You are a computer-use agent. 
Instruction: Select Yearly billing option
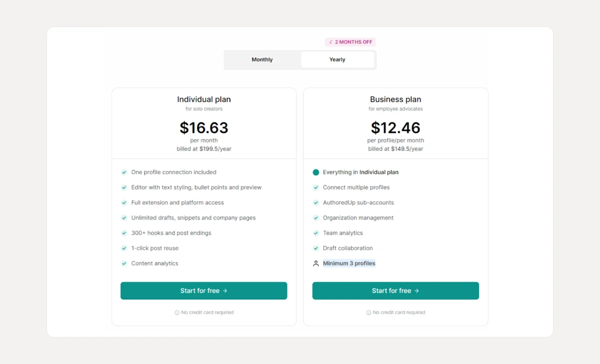(337, 59)
